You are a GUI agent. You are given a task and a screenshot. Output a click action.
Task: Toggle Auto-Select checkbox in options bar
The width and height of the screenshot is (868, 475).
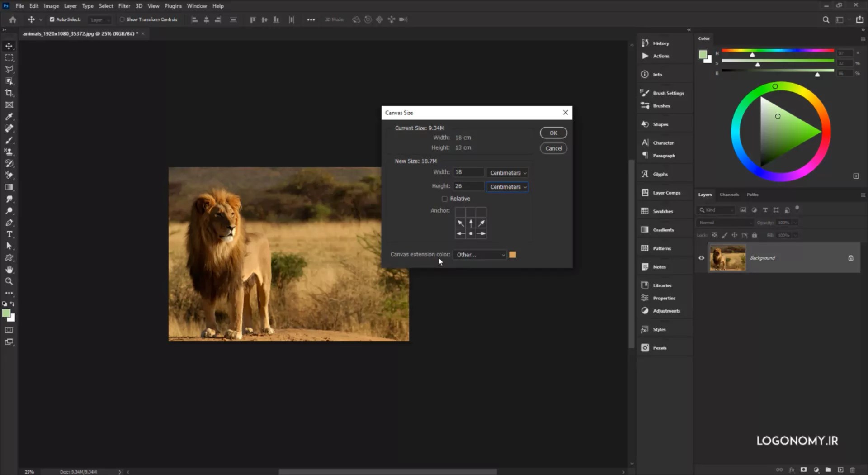pos(52,19)
